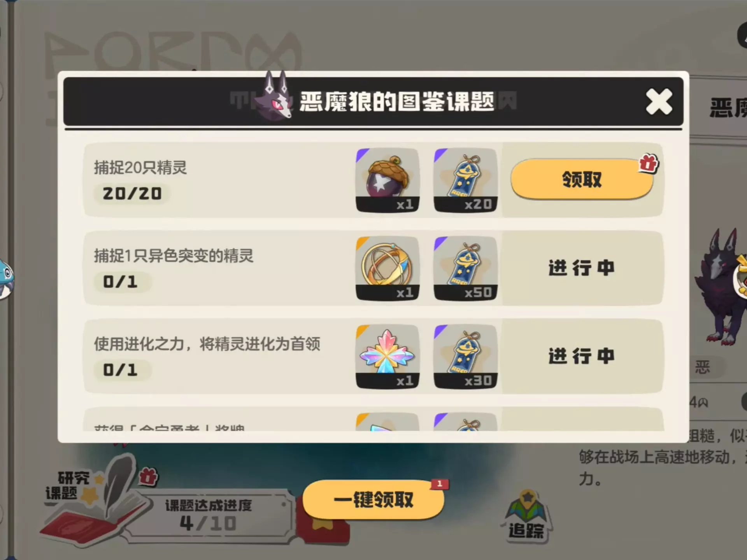Tap the x20 blue charm reward
Viewport: 747px width, 560px height.
click(x=465, y=180)
